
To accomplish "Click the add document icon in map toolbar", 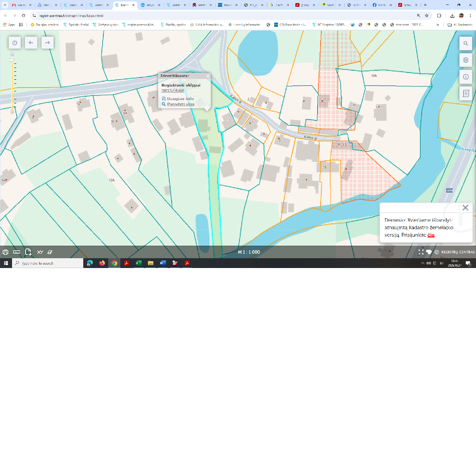I will click(x=28, y=252).
